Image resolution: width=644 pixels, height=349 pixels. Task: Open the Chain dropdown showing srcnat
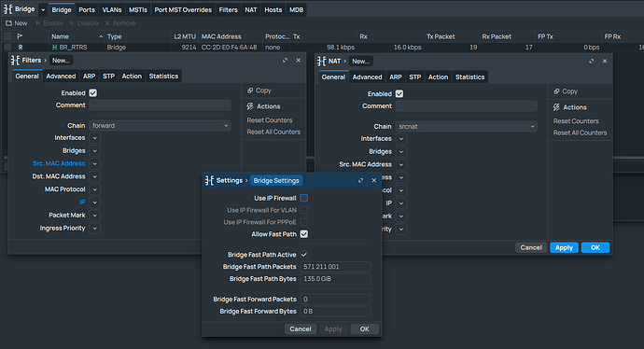click(466, 127)
